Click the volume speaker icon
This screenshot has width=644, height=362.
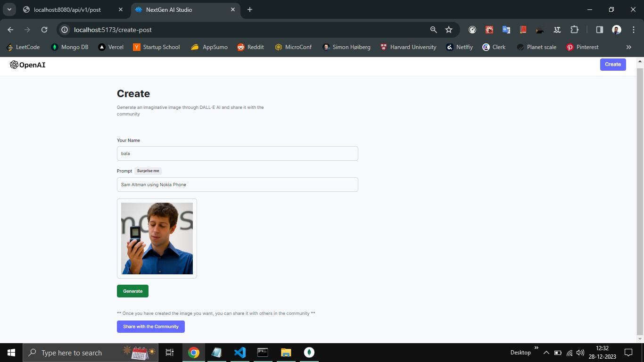tap(580, 353)
